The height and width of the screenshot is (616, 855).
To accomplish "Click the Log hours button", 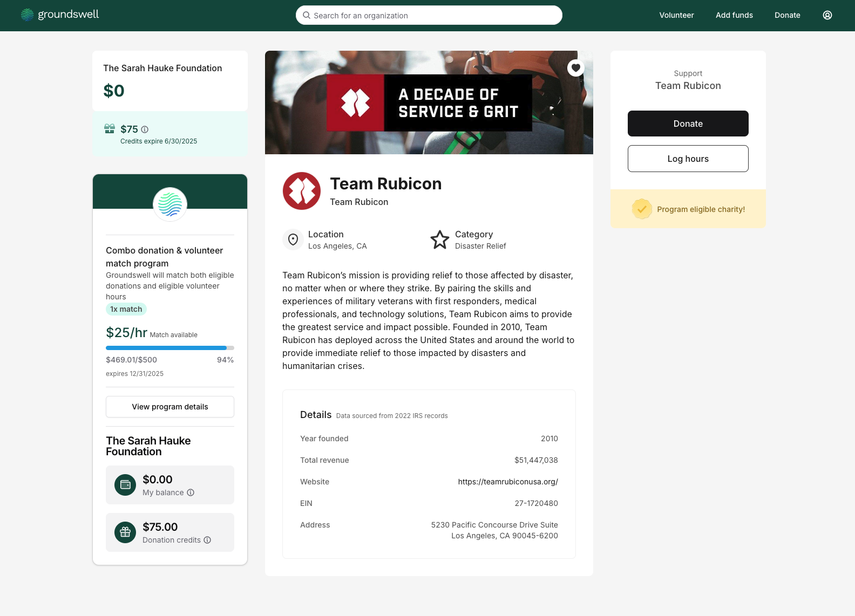I will [x=688, y=159].
